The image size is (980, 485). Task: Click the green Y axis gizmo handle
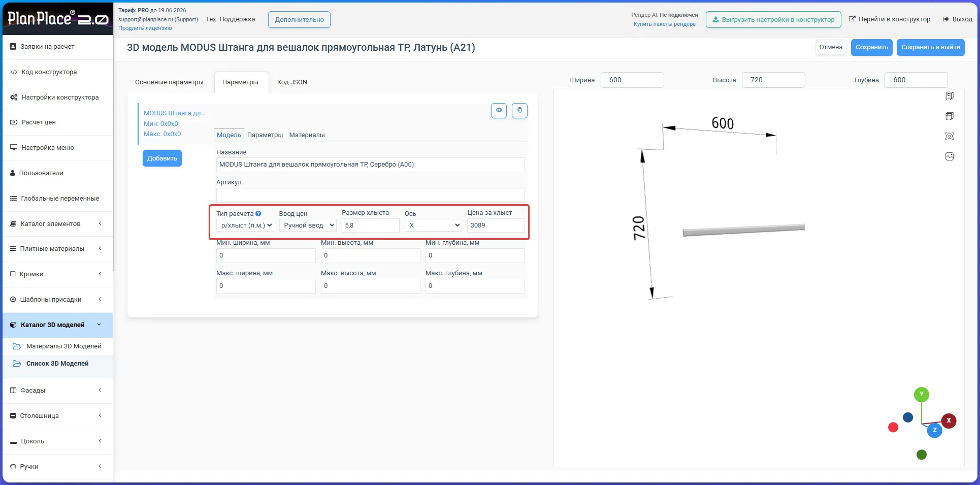(922, 394)
